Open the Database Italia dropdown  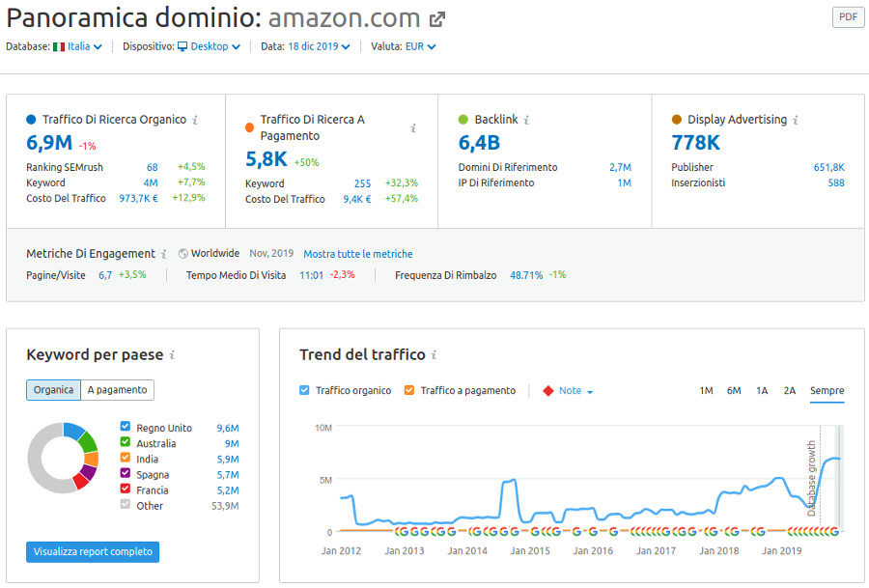point(84,46)
